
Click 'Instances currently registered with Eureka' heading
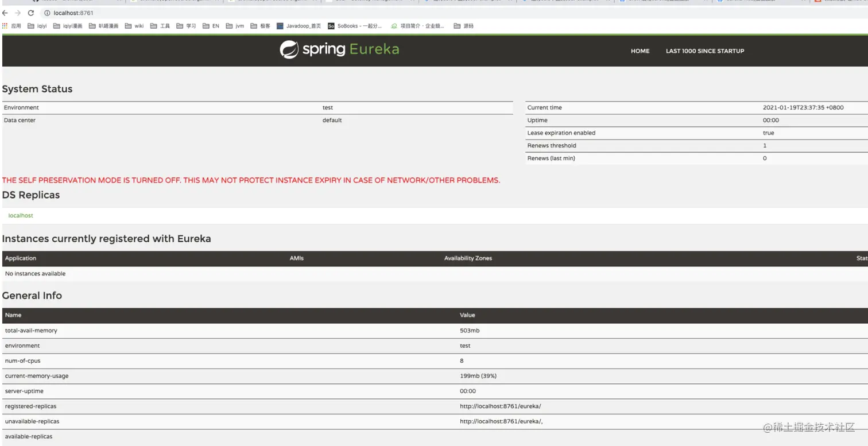pos(107,239)
